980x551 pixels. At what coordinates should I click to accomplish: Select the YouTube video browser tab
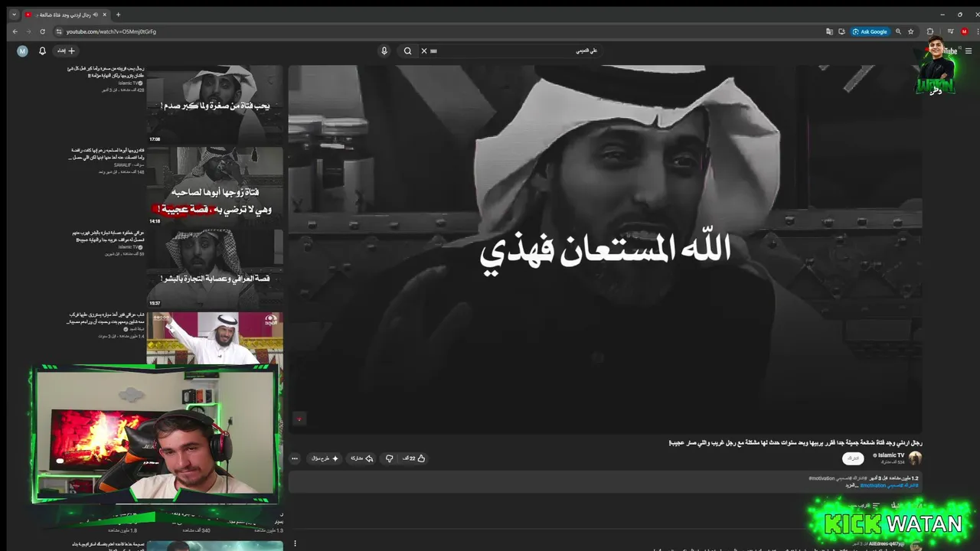click(66, 15)
